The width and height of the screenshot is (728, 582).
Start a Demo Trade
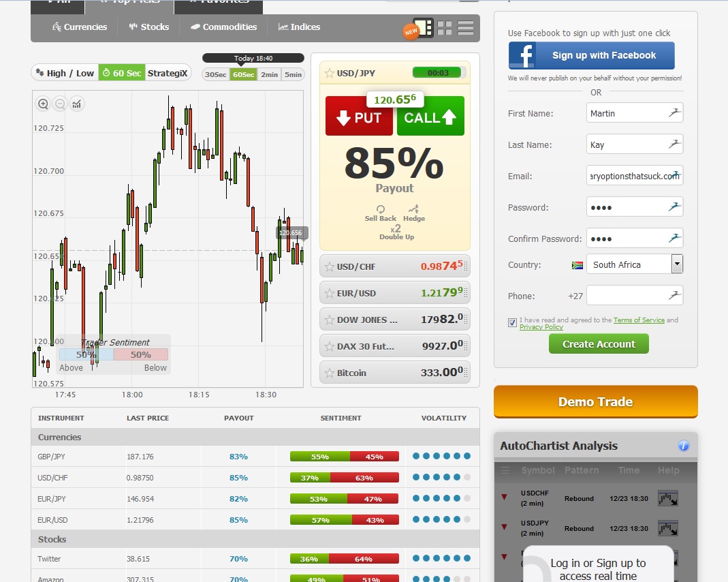click(596, 402)
